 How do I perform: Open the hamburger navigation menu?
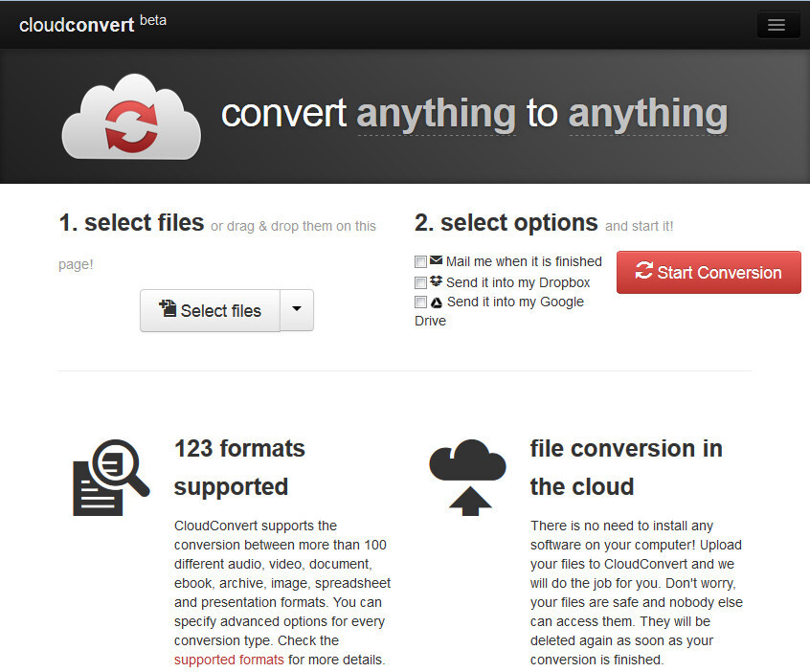click(777, 24)
